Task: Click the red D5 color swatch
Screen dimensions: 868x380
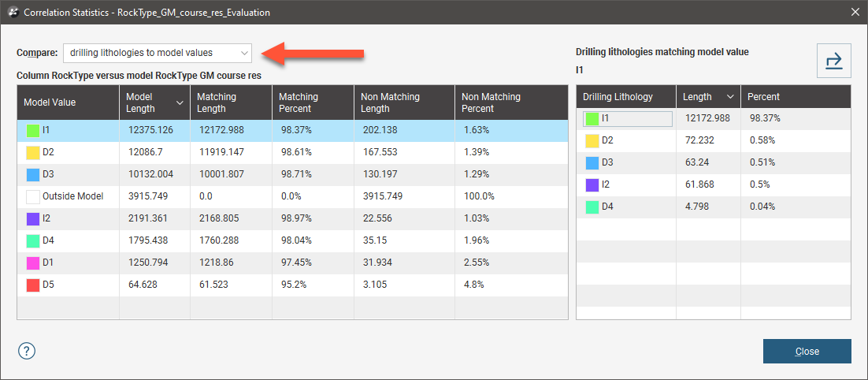Action: click(x=32, y=285)
